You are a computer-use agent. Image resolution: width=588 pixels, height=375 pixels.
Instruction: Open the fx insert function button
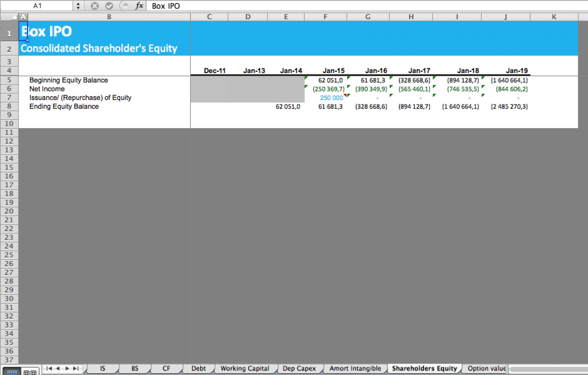coord(139,6)
